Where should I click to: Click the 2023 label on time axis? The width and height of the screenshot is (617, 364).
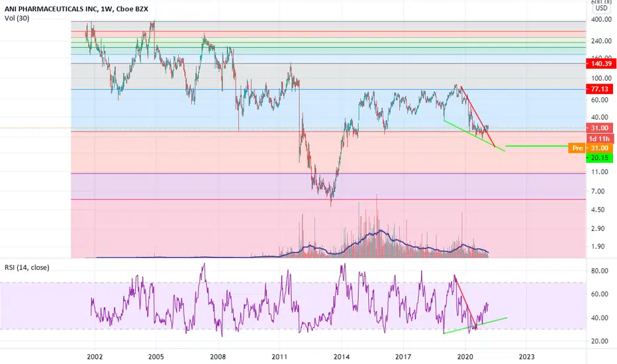(526, 357)
